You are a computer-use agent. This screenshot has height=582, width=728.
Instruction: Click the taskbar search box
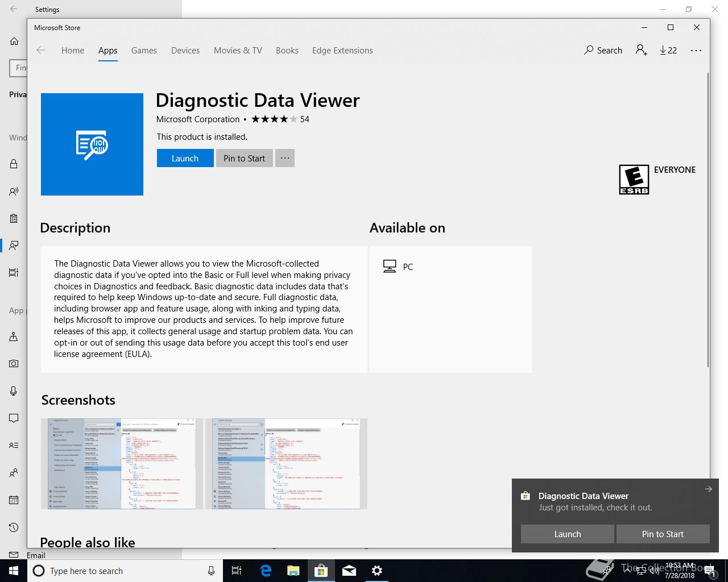(x=125, y=571)
